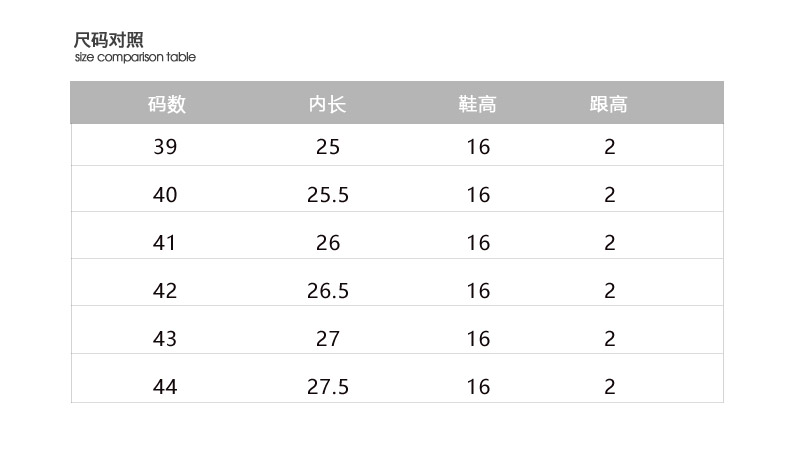The height and width of the screenshot is (450, 790).
Task: Click the size comparison table subtitle
Action: tap(135, 57)
